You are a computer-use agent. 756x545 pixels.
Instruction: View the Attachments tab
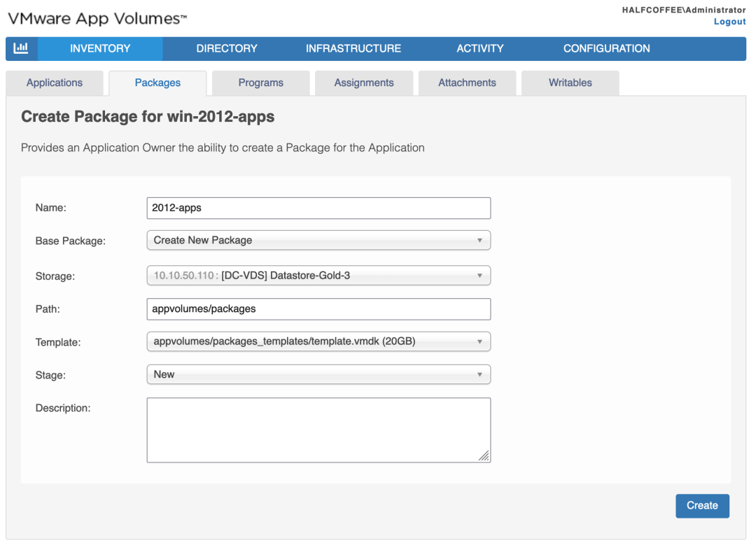tap(467, 83)
